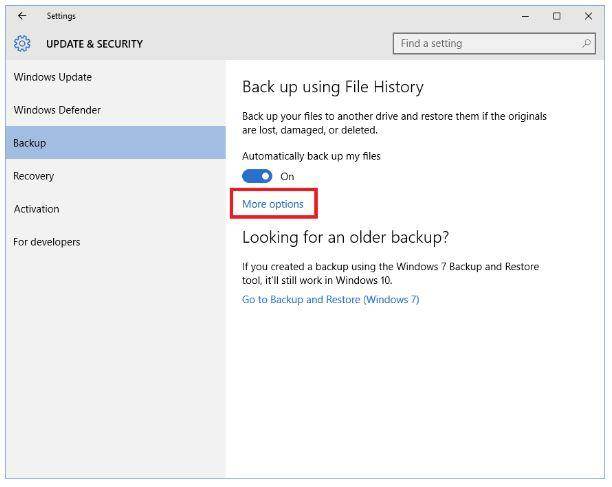Go to Backup and Restore (Windows 7)

pos(331,300)
